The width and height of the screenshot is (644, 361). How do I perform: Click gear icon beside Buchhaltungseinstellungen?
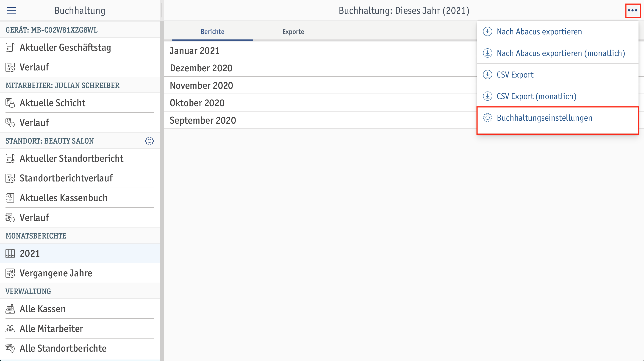(x=488, y=118)
